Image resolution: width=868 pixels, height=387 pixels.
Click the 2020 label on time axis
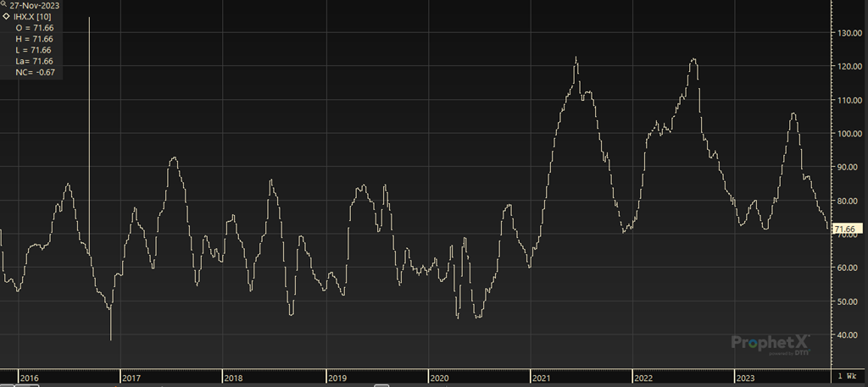[x=438, y=378]
